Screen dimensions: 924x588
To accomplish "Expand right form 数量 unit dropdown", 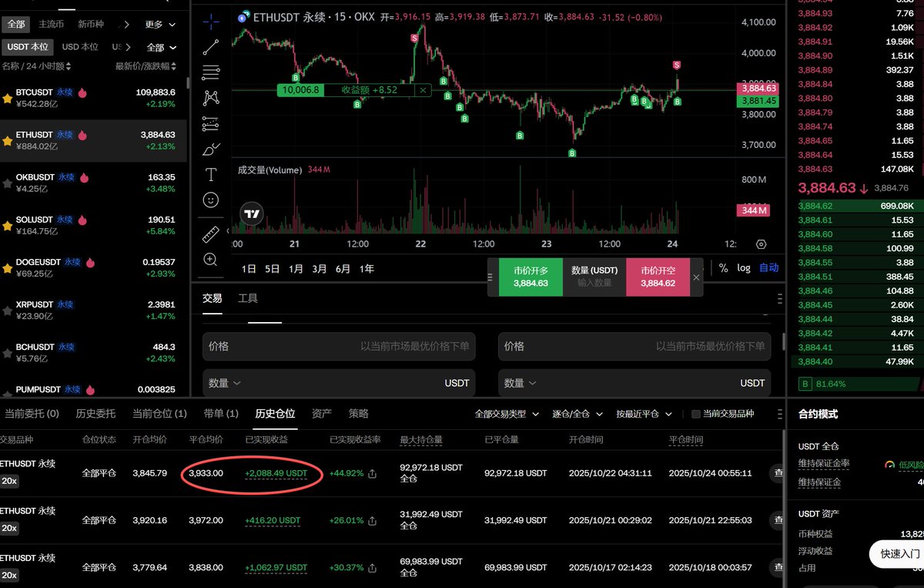I will [521, 383].
